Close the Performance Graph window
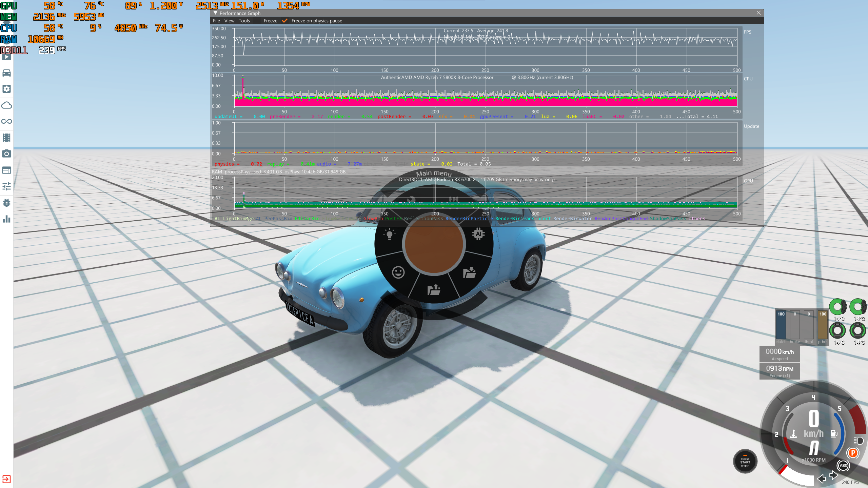This screenshot has height=488, width=868. pos(758,13)
